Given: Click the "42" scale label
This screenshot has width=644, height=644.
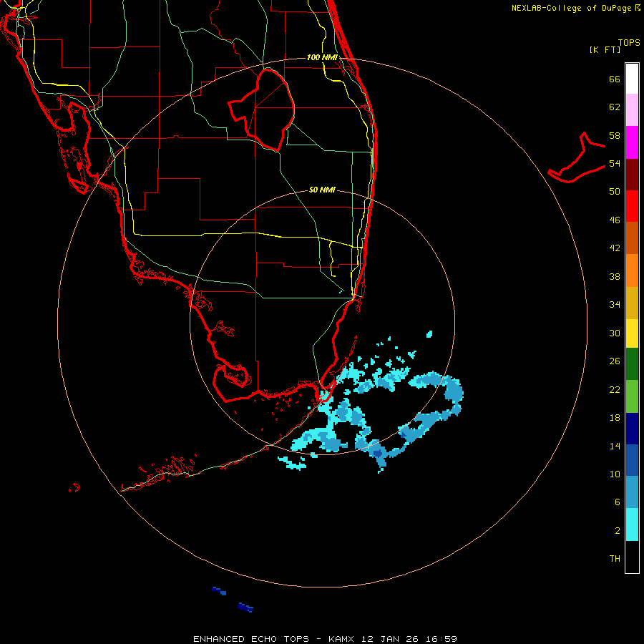Looking at the screenshot, I should pos(615,248).
